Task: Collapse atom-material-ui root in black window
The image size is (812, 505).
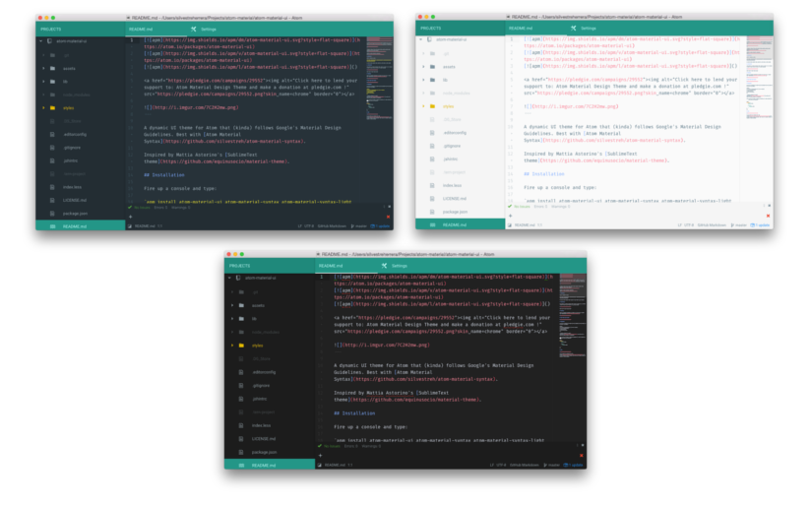Action: [229, 279]
